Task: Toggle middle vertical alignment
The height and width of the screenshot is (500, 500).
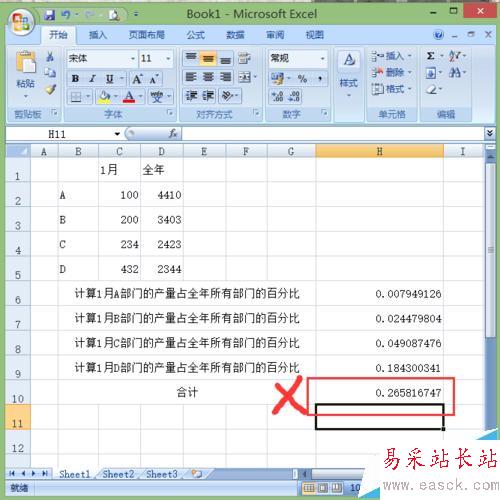Action: [x=208, y=59]
